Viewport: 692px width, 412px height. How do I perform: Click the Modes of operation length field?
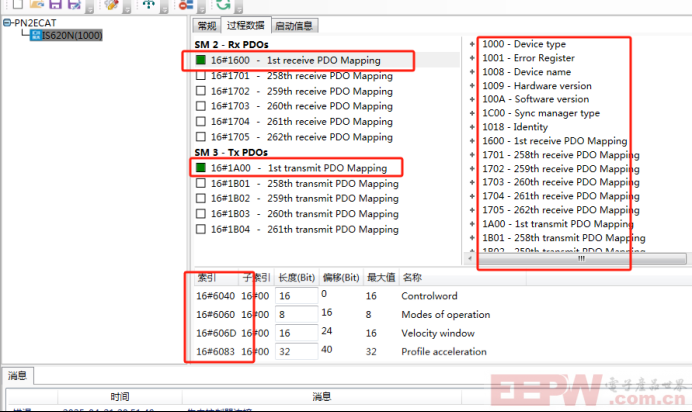(296, 314)
